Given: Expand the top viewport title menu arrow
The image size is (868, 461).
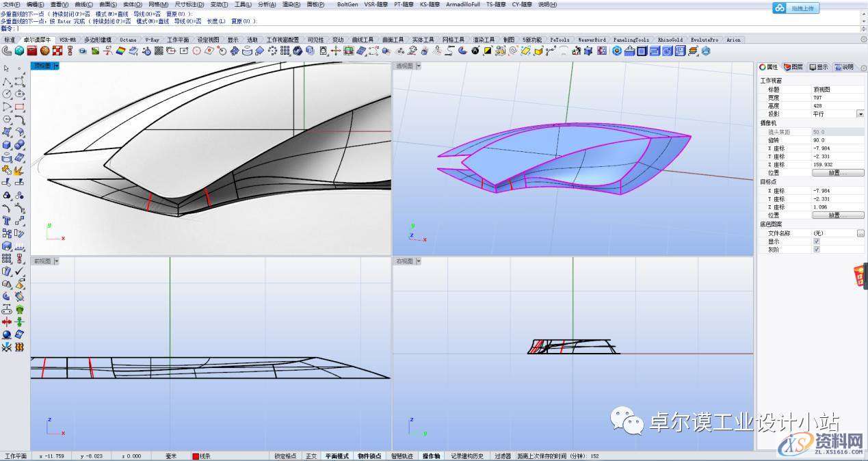Looking at the screenshot, I should coord(57,66).
